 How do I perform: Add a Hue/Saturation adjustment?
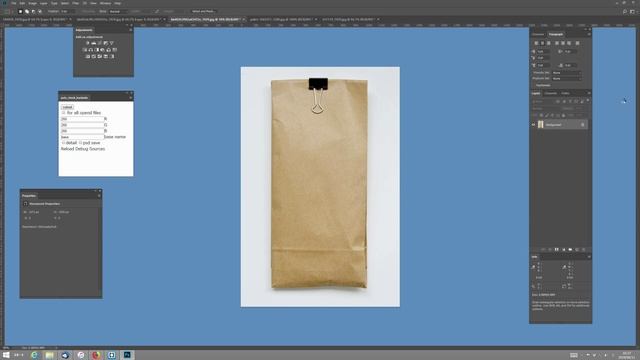(x=85, y=50)
